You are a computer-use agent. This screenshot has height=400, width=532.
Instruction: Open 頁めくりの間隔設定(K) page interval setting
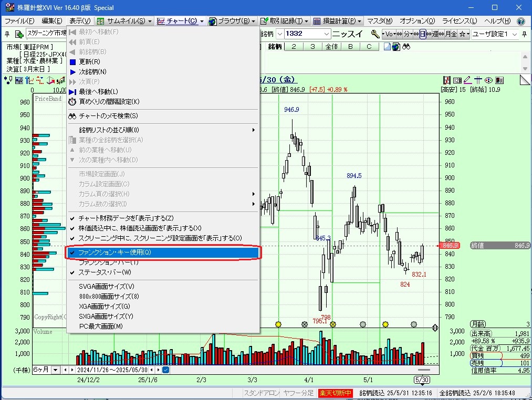click(x=163, y=102)
